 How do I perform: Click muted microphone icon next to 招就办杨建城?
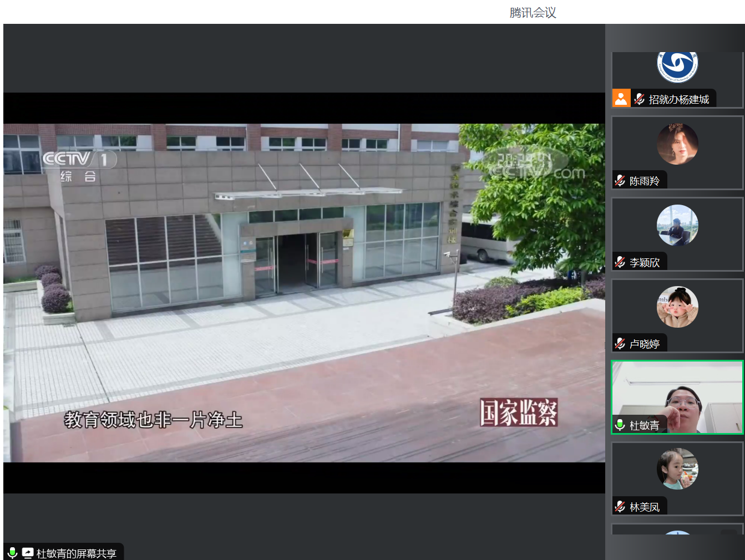(x=640, y=99)
